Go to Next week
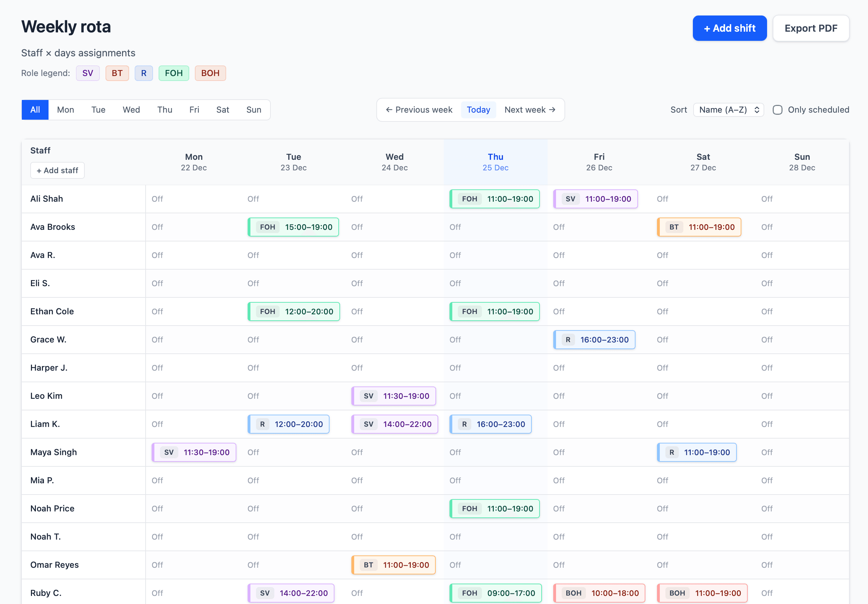This screenshot has width=868, height=604. click(530, 110)
